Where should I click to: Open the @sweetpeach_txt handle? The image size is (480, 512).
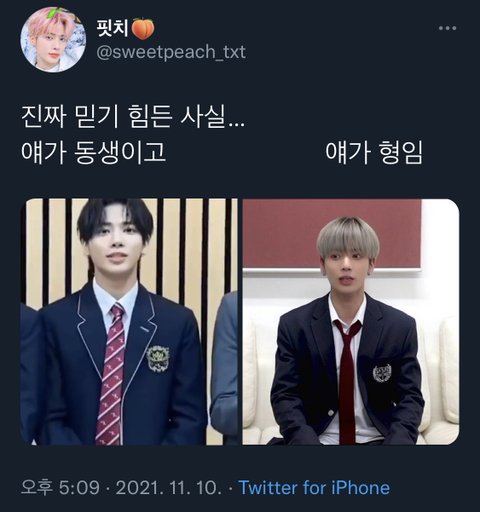click(171, 52)
